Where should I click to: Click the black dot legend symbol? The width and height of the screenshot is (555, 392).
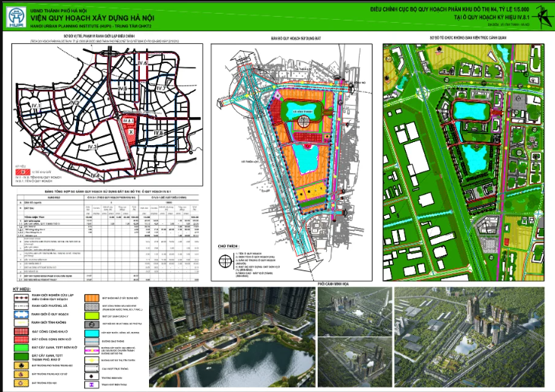[x=92, y=377]
